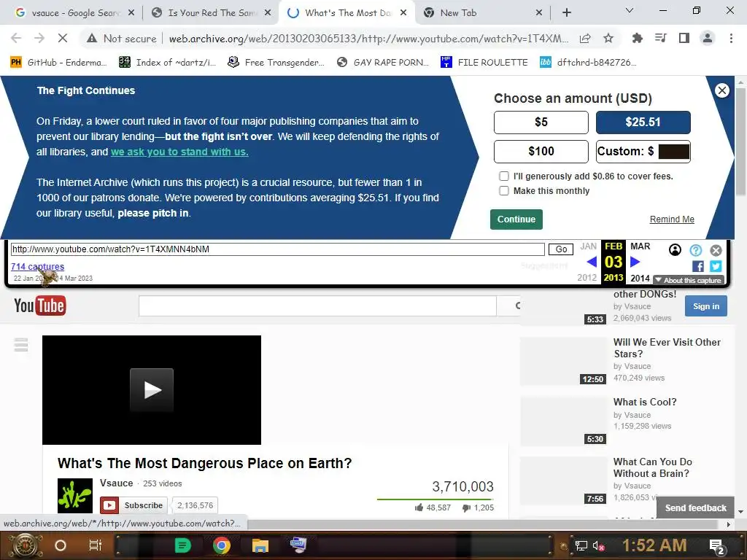Open media controls icon in toolbar

(660, 38)
